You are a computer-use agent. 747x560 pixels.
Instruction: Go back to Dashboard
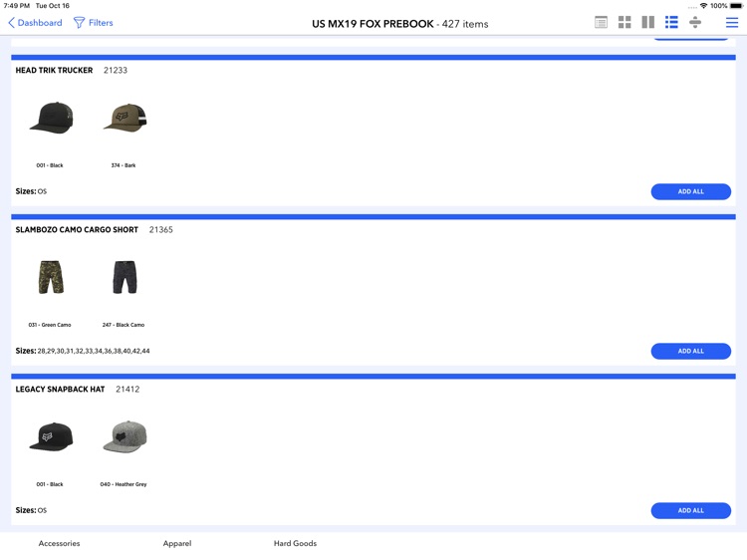35,23
